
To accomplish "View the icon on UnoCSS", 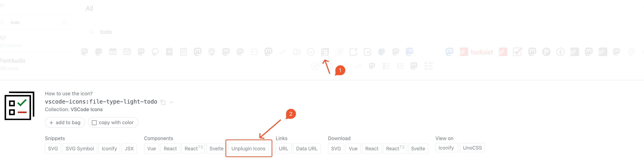I will [x=472, y=148].
